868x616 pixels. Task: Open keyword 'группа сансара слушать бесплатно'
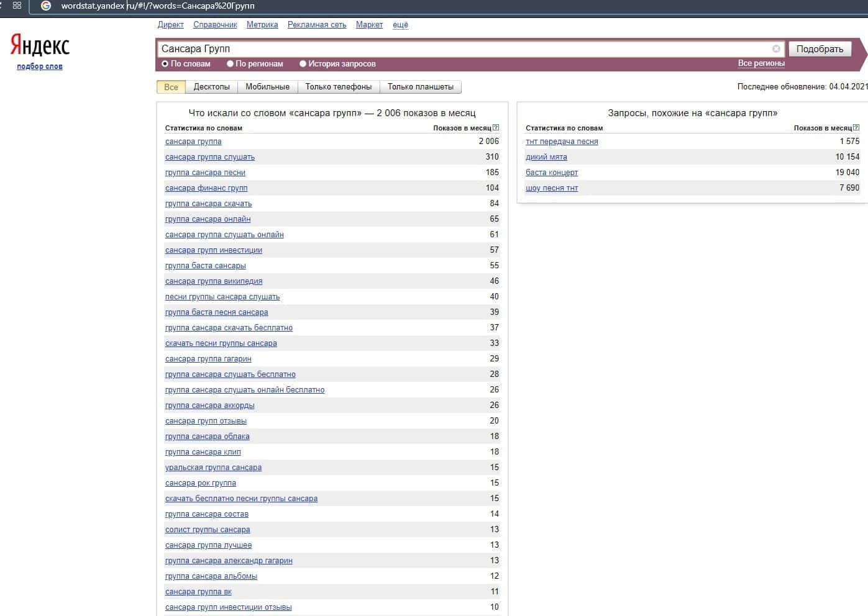pos(231,374)
